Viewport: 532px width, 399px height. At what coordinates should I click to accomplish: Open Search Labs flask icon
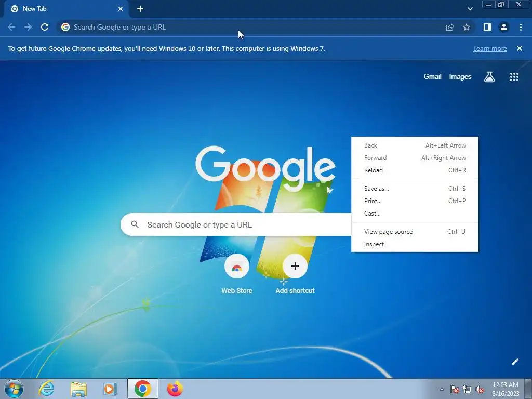[489, 77]
